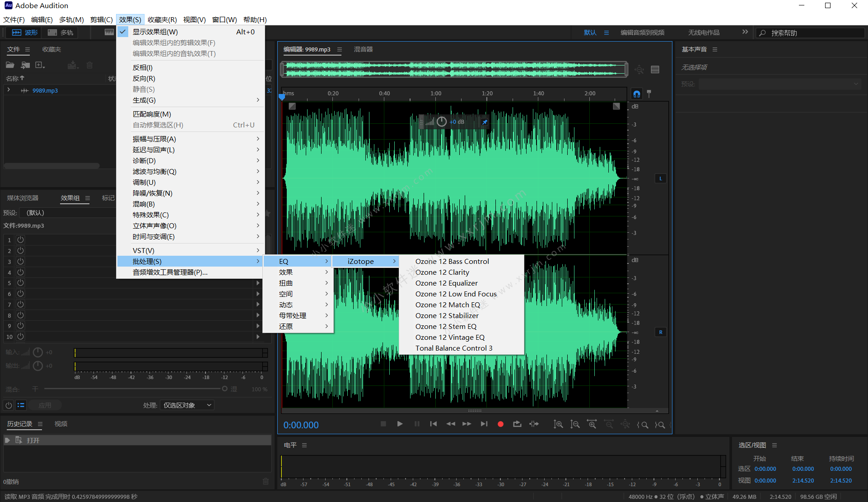Click trash icon in Files panel
This screenshot has height=502, width=868.
(89, 65)
